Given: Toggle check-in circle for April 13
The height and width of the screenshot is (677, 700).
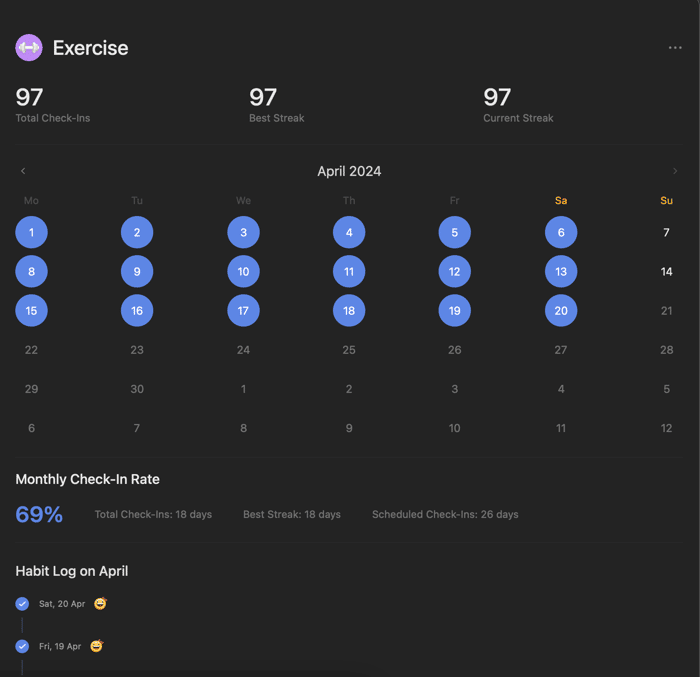Looking at the screenshot, I should click(x=561, y=272).
